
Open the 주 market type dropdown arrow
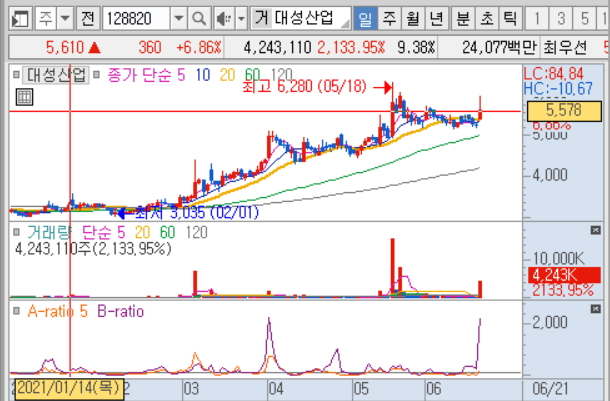[x=65, y=18]
